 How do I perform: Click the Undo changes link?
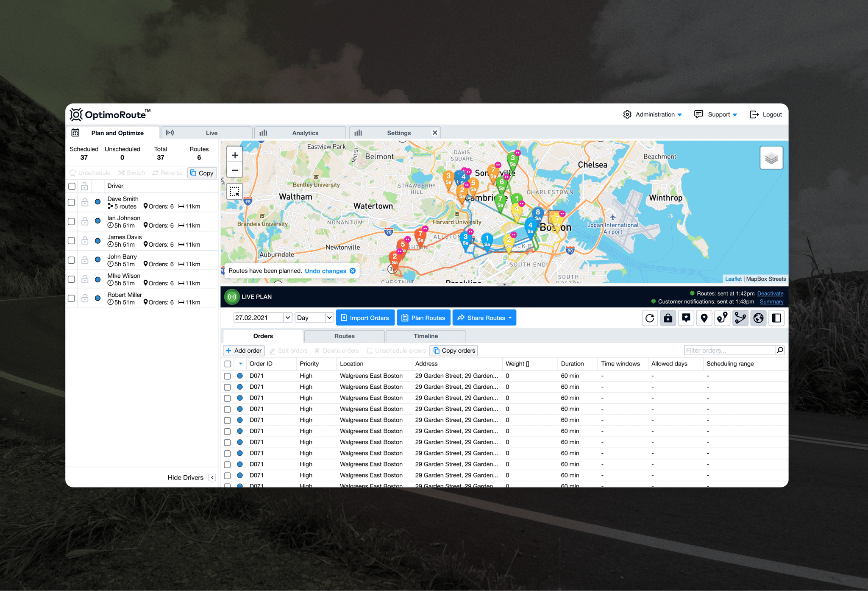[325, 271]
